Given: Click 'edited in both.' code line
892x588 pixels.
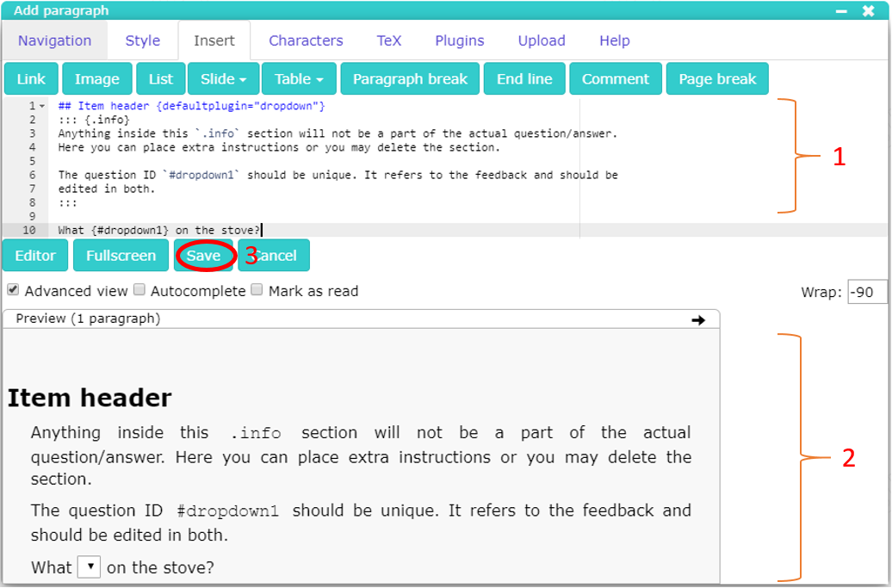Looking at the screenshot, I should click(x=107, y=189).
